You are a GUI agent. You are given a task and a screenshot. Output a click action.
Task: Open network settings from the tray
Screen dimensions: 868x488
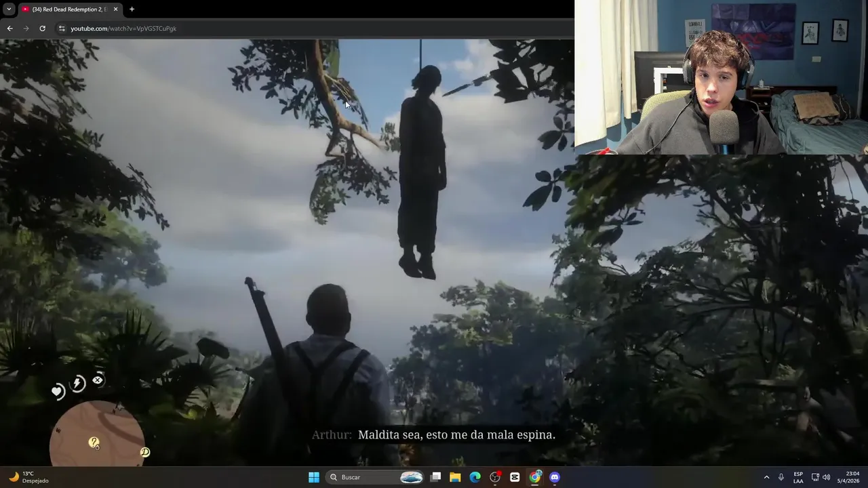tap(815, 477)
